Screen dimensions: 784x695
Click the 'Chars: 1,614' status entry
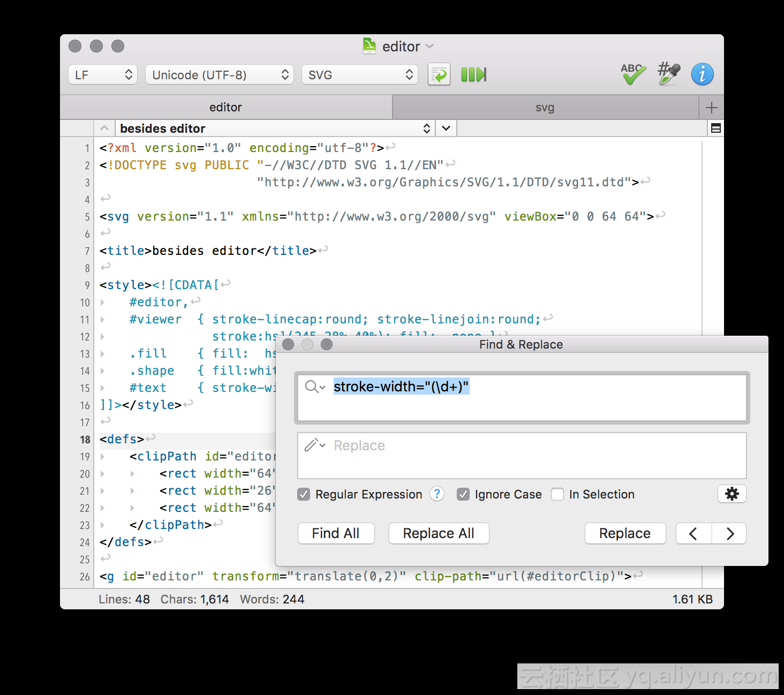tap(195, 599)
